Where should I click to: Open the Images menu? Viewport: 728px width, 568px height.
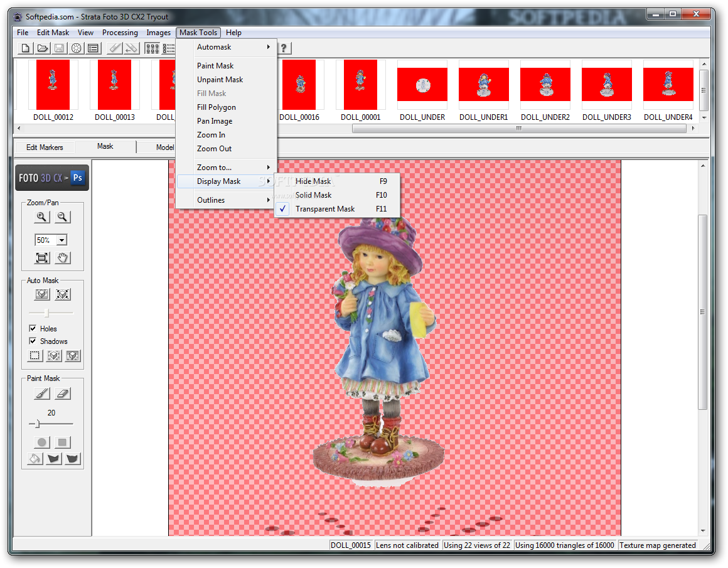point(158,33)
